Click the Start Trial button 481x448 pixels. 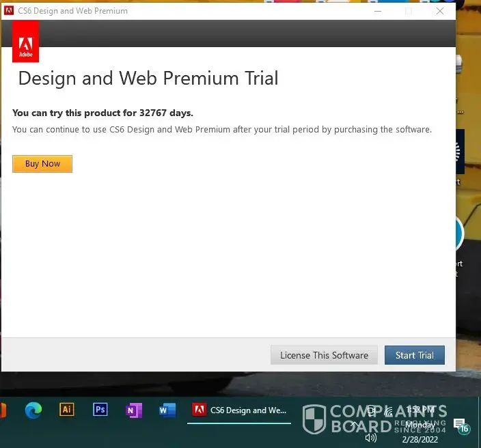point(414,355)
